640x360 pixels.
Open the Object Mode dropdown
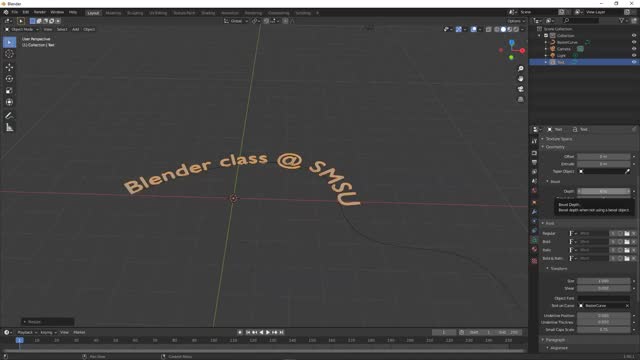point(22,29)
